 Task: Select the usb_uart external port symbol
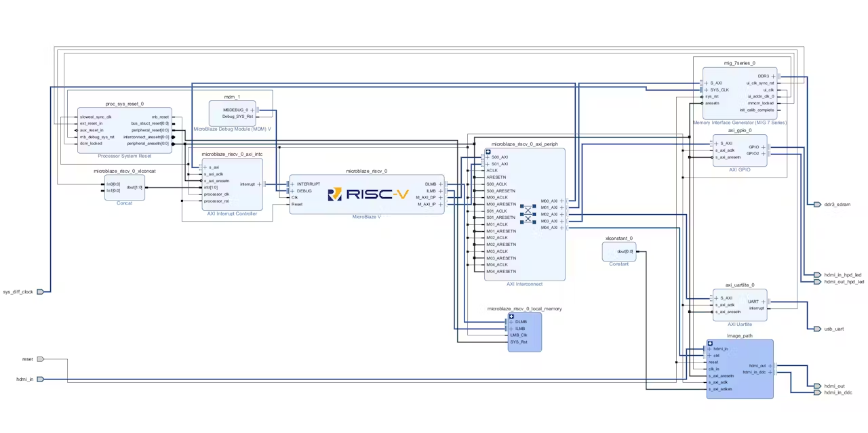click(x=817, y=329)
